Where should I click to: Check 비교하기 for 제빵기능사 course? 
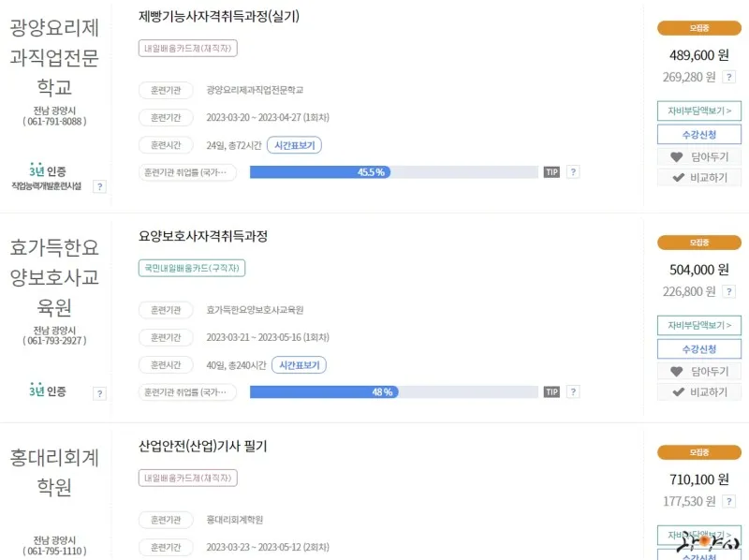[699, 177]
